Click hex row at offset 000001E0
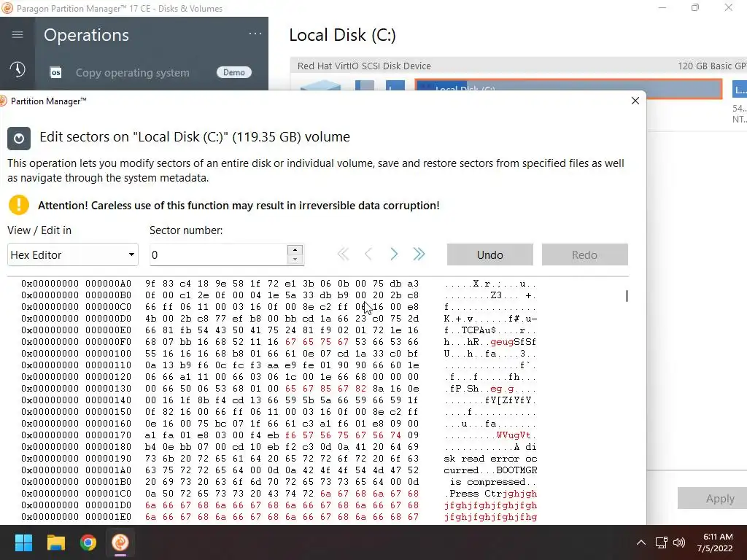 [x=279, y=517]
